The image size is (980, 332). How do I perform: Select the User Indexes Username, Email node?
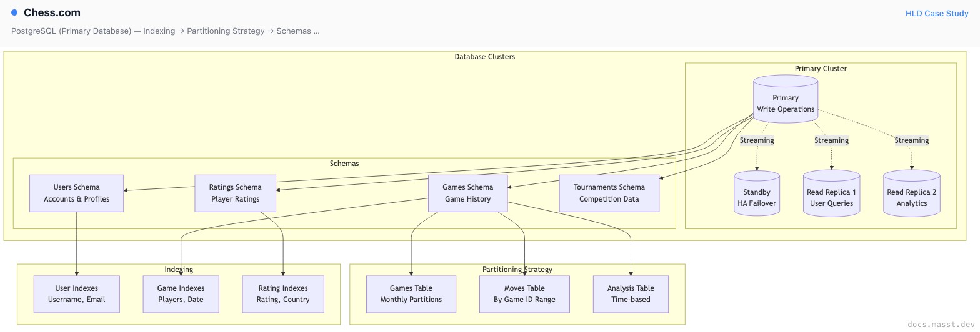coord(76,294)
